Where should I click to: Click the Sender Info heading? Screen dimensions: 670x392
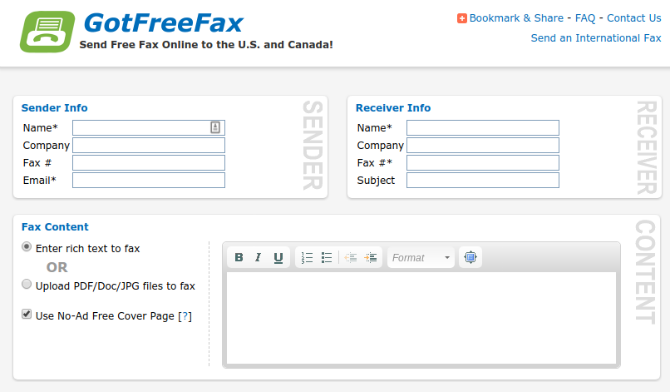point(54,108)
